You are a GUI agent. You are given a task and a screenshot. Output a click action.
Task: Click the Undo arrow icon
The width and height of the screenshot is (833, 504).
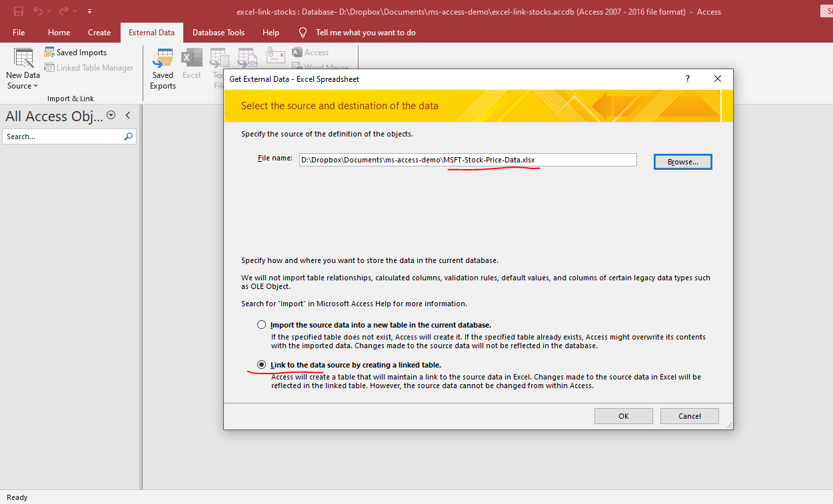coord(38,11)
